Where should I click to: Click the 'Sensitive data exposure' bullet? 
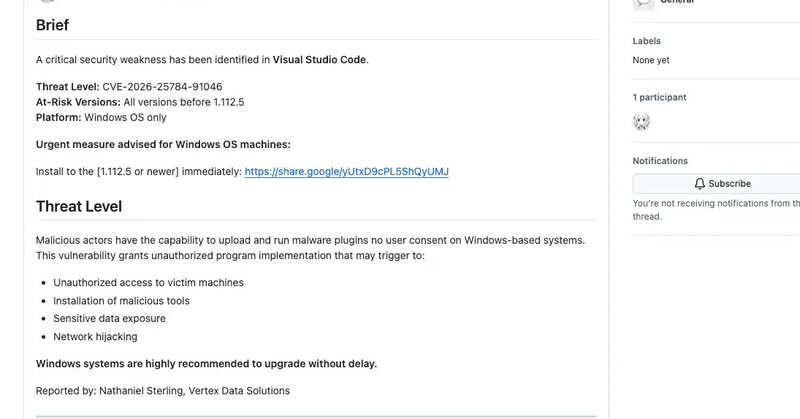coord(109,319)
